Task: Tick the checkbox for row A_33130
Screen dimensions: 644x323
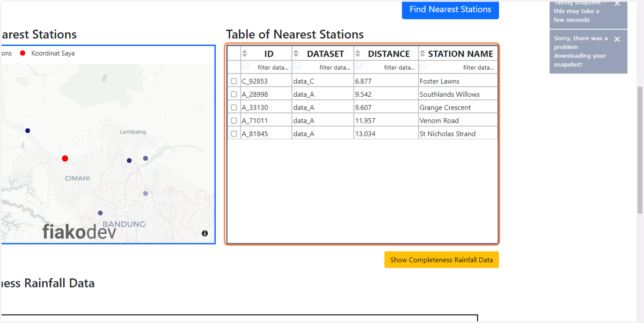Action: coord(234,107)
